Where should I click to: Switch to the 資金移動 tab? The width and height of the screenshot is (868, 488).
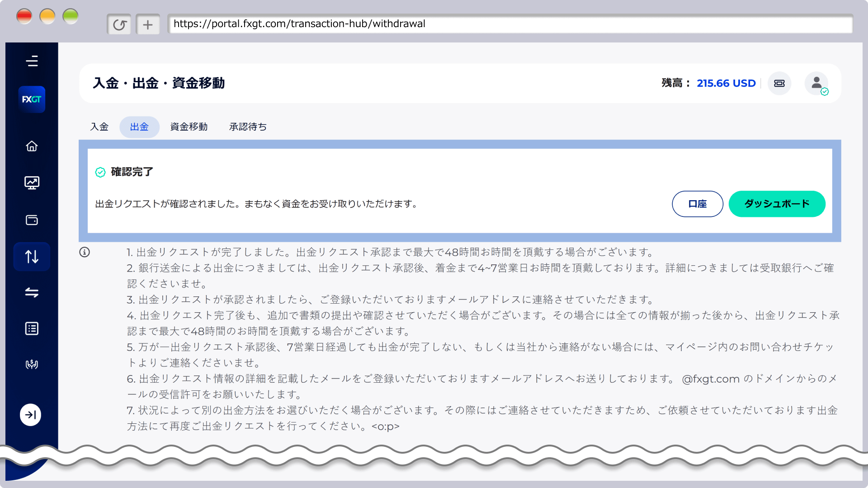189,127
